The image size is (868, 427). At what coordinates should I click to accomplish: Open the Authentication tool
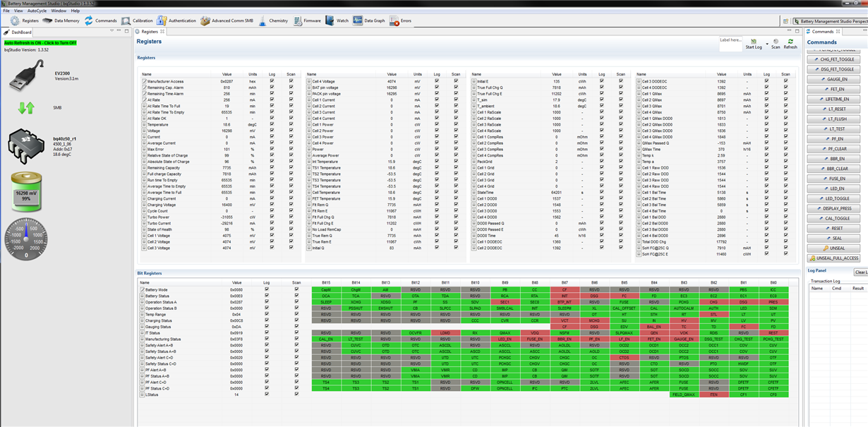click(x=176, y=20)
